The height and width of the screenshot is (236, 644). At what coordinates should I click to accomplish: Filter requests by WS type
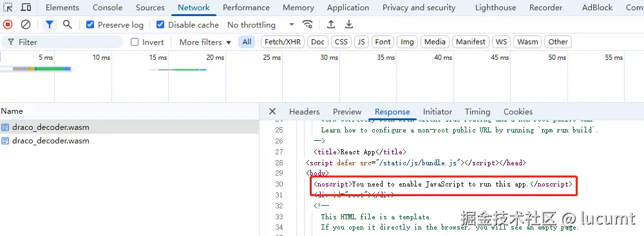pos(501,42)
